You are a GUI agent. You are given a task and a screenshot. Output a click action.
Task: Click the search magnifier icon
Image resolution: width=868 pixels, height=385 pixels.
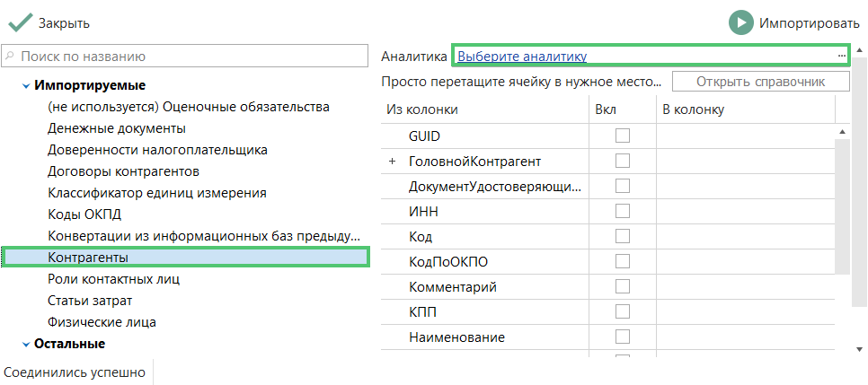(11, 57)
